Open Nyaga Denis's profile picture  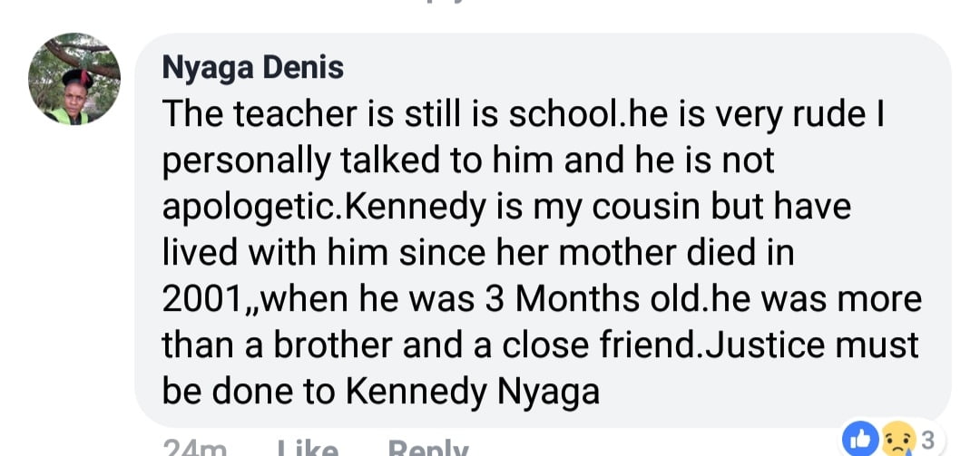[x=74, y=80]
